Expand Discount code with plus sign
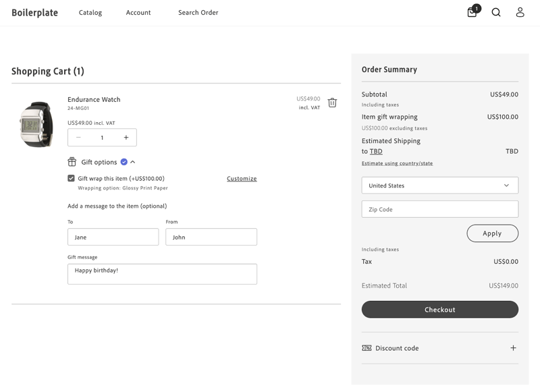The image size is (540, 392). pyautogui.click(x=513, y=348)
